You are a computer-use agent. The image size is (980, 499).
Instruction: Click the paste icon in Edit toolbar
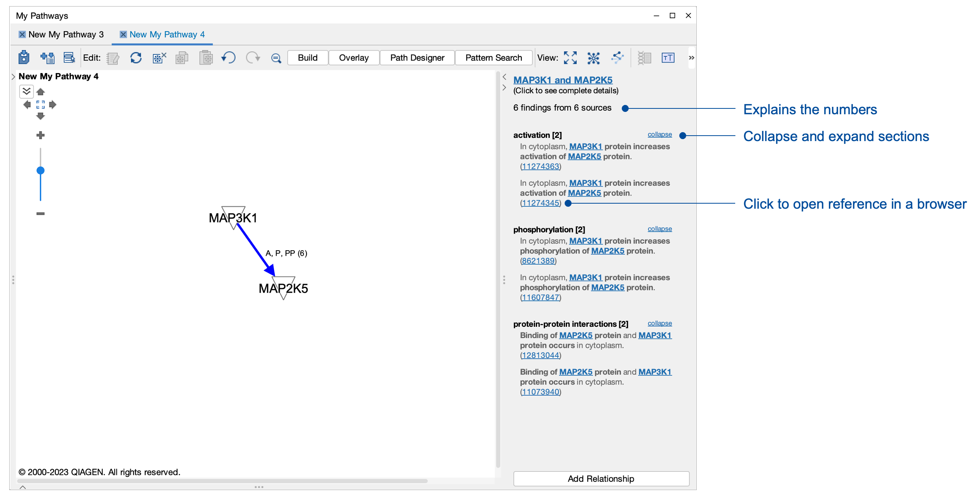[206, 58]
